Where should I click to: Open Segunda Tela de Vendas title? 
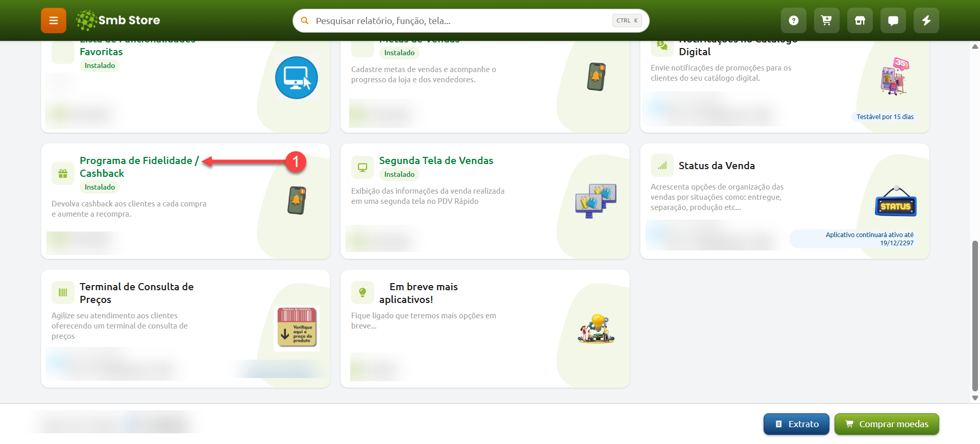(436, 160)
